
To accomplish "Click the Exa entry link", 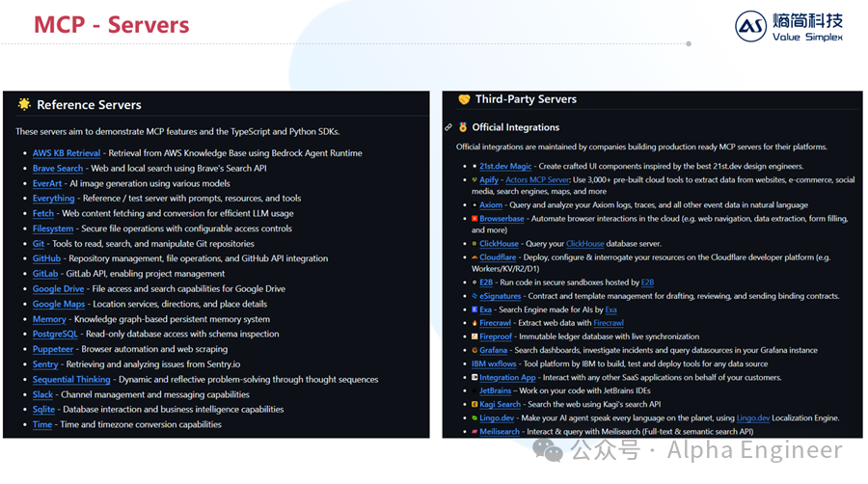I will pyautogui.click(x=485, y=310).
